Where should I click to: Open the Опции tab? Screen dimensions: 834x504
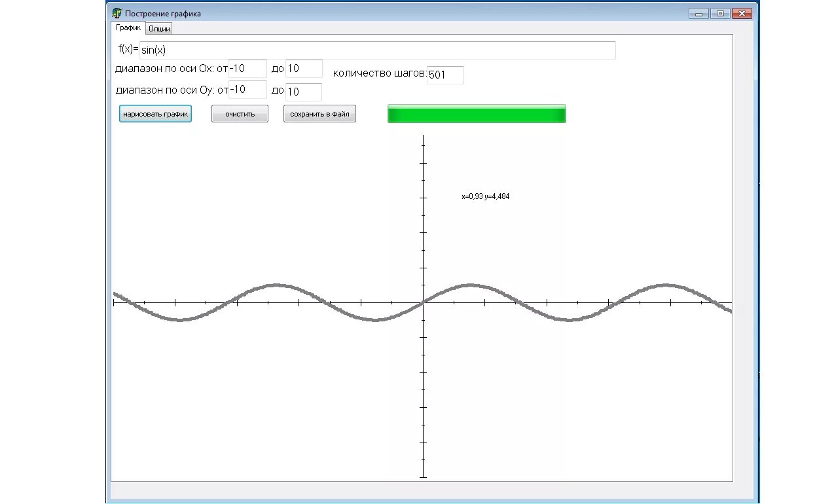point(159,29)
